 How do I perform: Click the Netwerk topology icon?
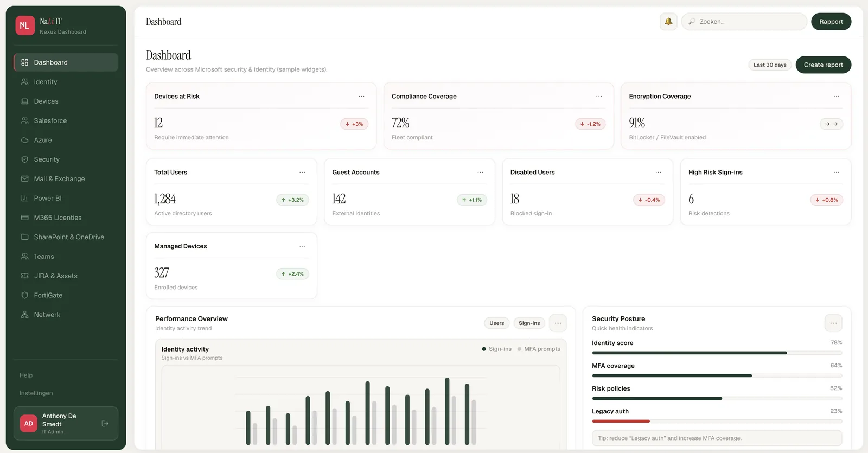24,315
